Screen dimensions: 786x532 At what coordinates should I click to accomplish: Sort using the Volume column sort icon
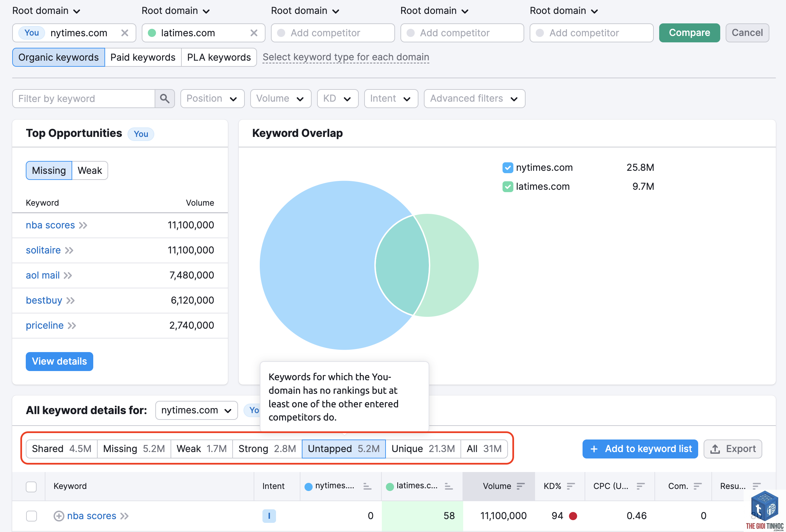coord(520,486)
